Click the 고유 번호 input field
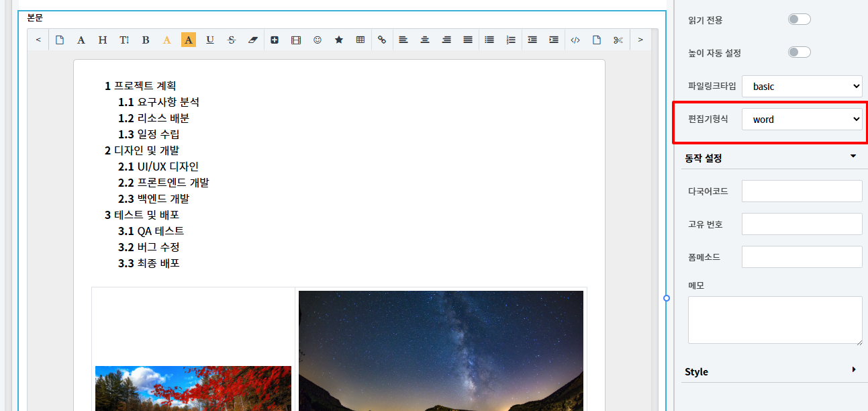 (802, 224)
